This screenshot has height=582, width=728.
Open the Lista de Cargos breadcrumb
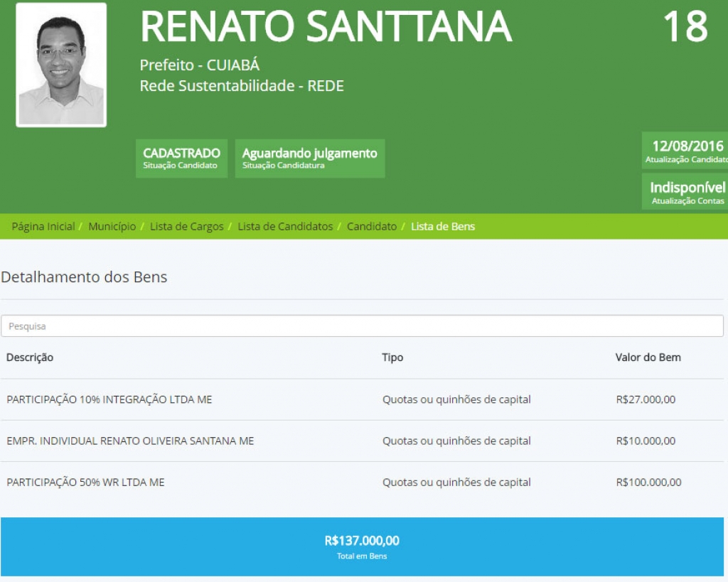187,227
